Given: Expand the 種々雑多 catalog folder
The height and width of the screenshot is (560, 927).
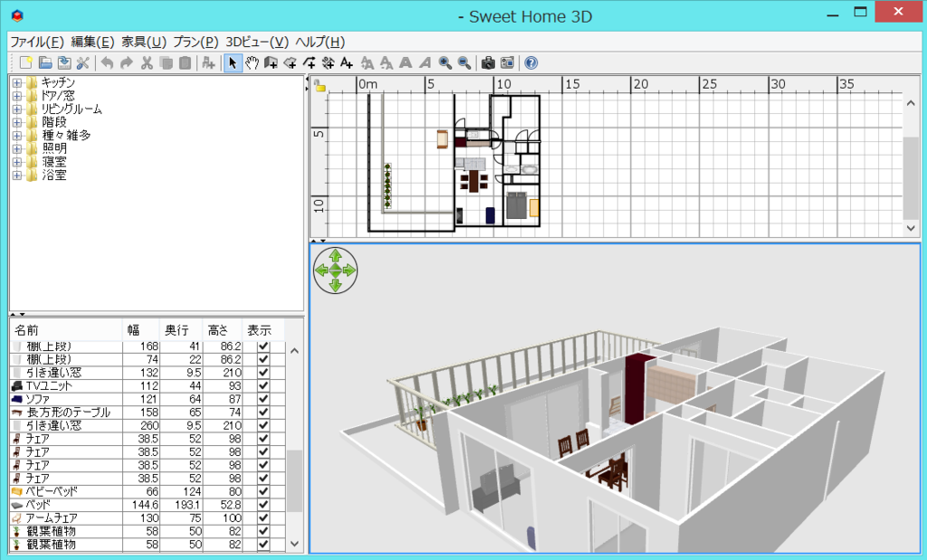Looking at the screenshot, I should [x=17, y=136].
